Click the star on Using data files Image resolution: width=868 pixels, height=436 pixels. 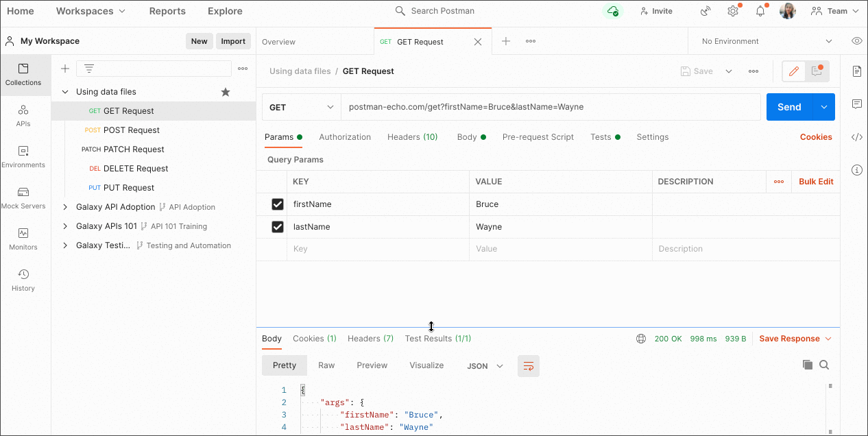(x=225, y=92)
